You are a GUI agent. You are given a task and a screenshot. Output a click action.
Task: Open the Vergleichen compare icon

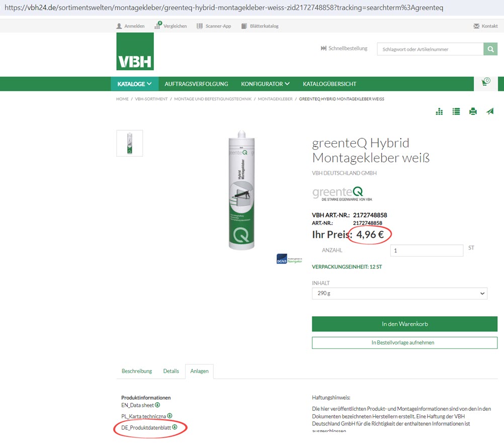coord(158,25)
